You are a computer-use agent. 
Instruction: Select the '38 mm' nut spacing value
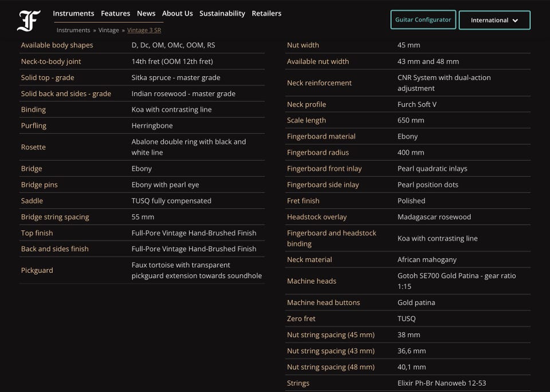tap(408, 335)
